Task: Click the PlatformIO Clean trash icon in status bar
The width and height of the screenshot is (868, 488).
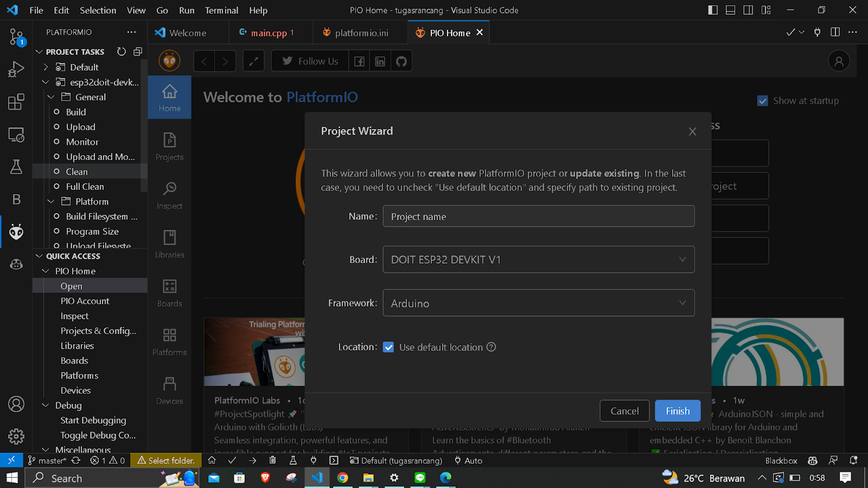Action: [x=273, y=460]
